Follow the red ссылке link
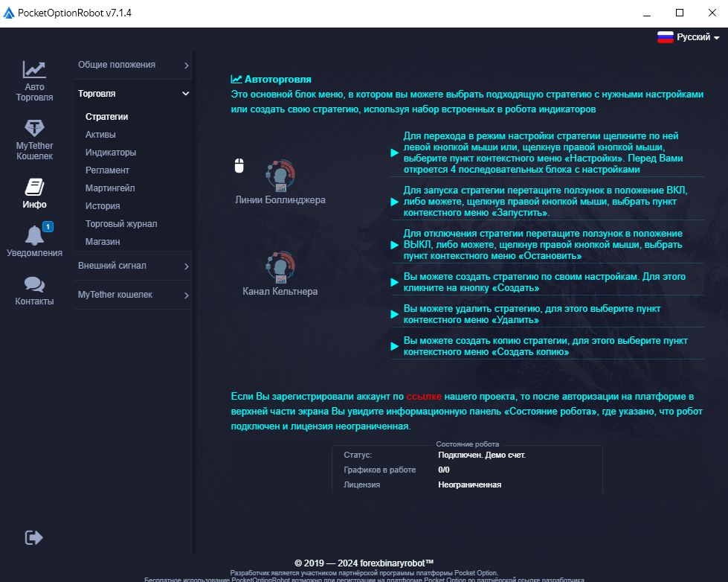 click(424, 397)
